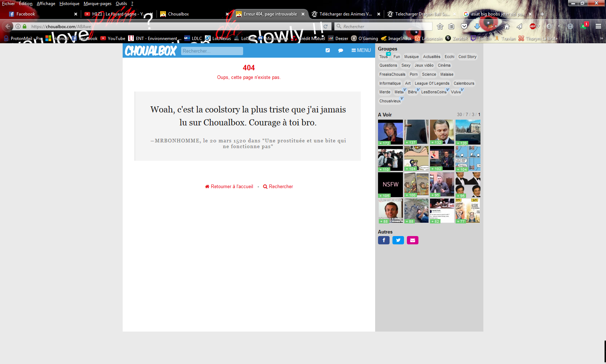Image resolution: width=606 pixels, height=364 pixels.
Task: Open the Pocket icon in the toolbar
Action: 464,26
